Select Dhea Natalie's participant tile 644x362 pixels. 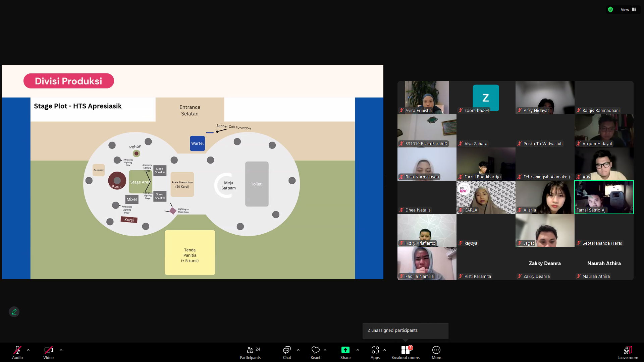(427, 197)
